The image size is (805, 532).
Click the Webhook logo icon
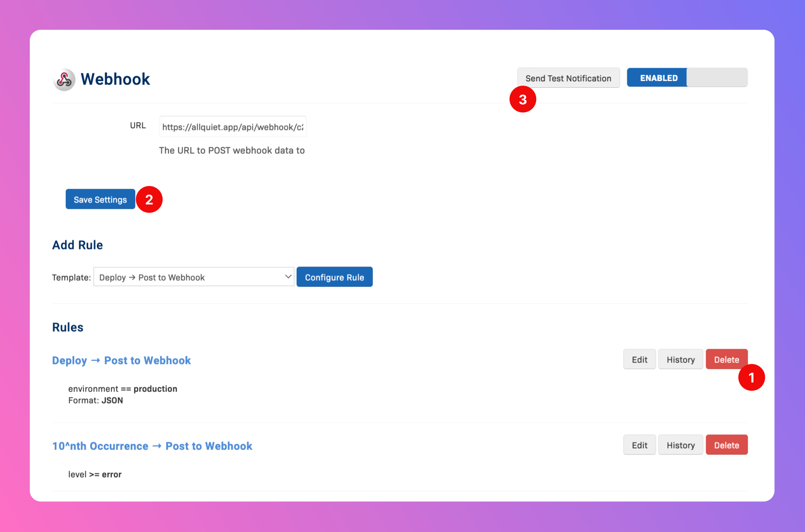[64, 79]
